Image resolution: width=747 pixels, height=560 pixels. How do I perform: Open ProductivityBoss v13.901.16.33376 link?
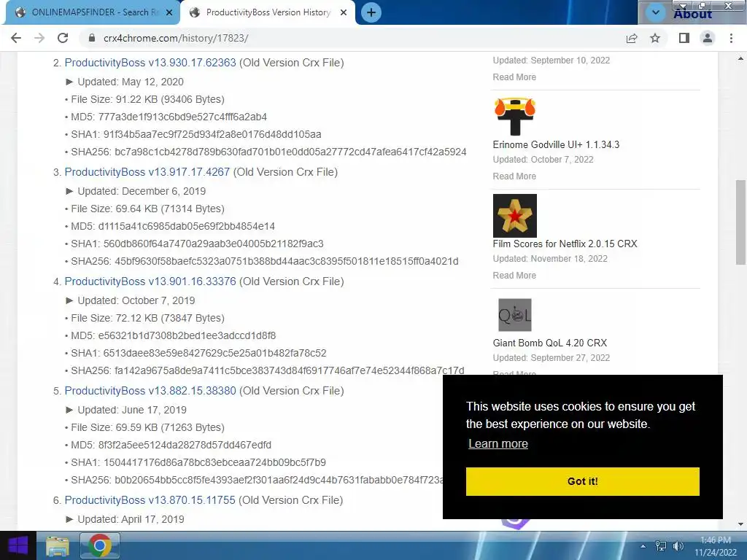point(150,281)
